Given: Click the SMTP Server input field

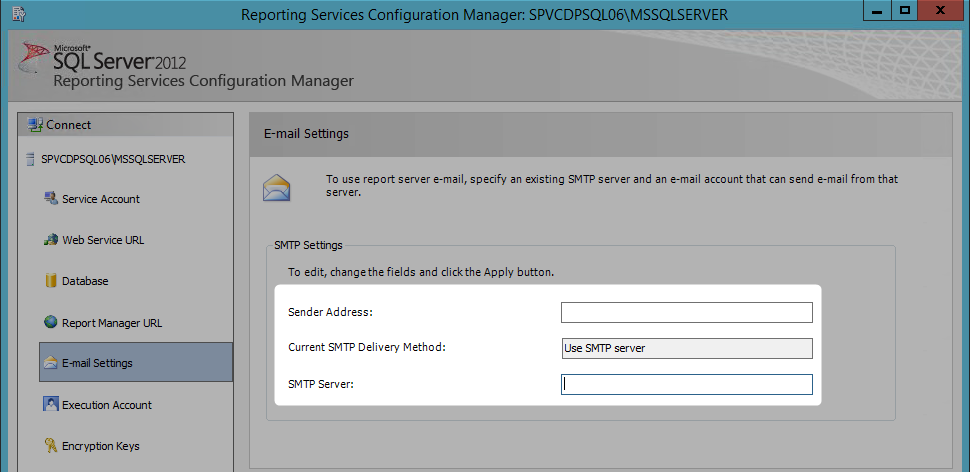Looking at the screenshot, I should click(x=687, y=384).
